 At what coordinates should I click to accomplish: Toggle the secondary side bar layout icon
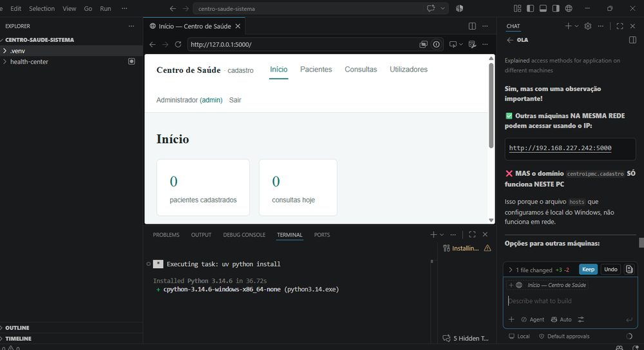click(556, 8)
